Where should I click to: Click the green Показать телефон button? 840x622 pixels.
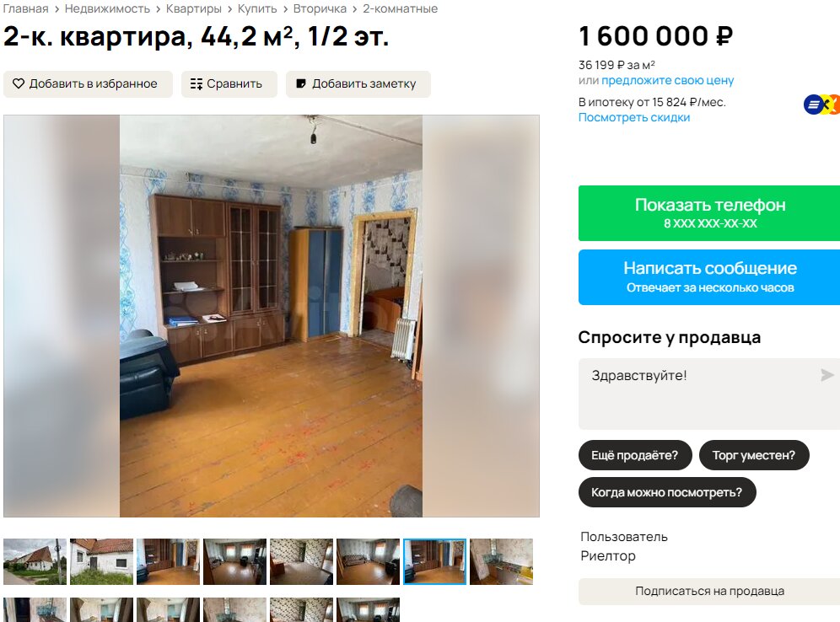709,213
